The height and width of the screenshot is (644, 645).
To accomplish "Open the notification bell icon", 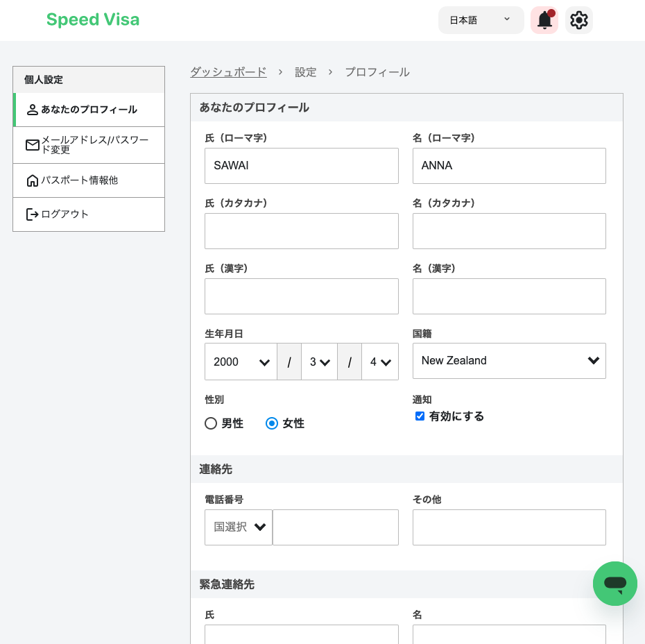I will [x=544, y=19].
